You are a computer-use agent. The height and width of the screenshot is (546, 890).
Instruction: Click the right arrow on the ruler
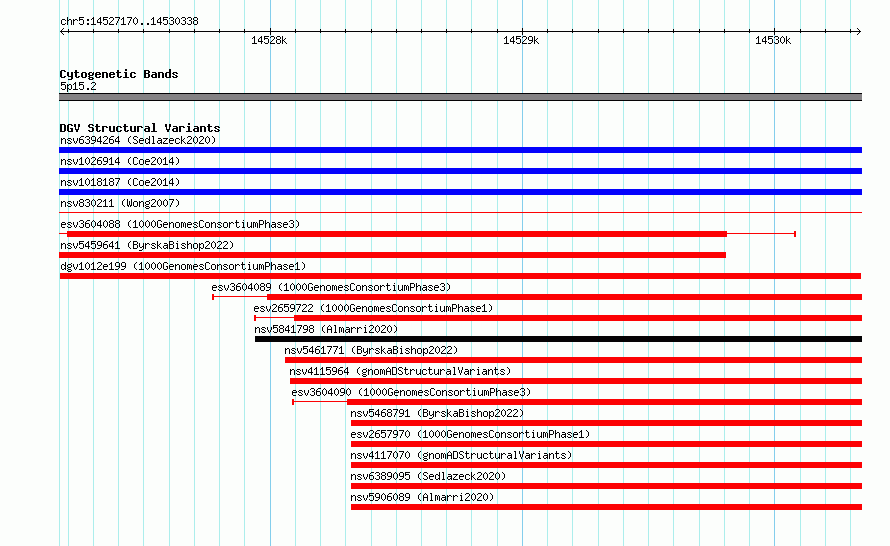pyautogui.click(x=858, y=32)
